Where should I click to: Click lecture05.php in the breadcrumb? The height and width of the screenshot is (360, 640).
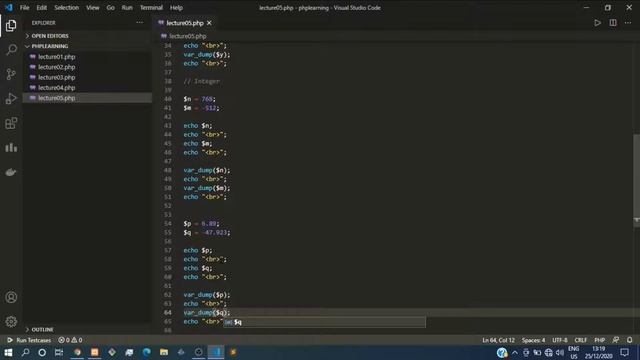point(187,36)
